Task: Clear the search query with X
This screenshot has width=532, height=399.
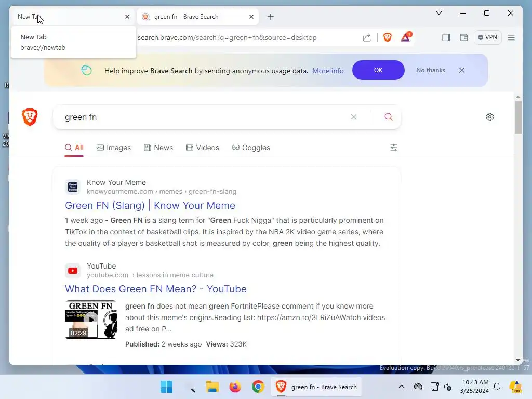Action: 353,117
